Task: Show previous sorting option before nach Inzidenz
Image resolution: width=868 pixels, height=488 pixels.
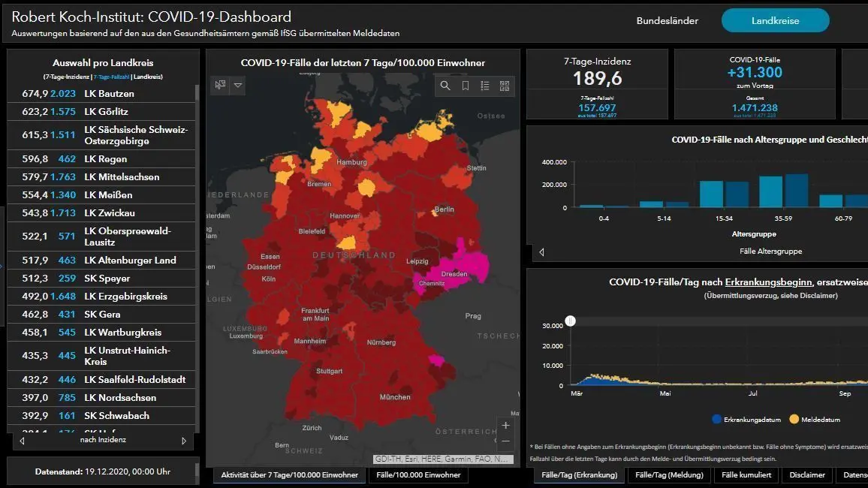Action: 22,441
